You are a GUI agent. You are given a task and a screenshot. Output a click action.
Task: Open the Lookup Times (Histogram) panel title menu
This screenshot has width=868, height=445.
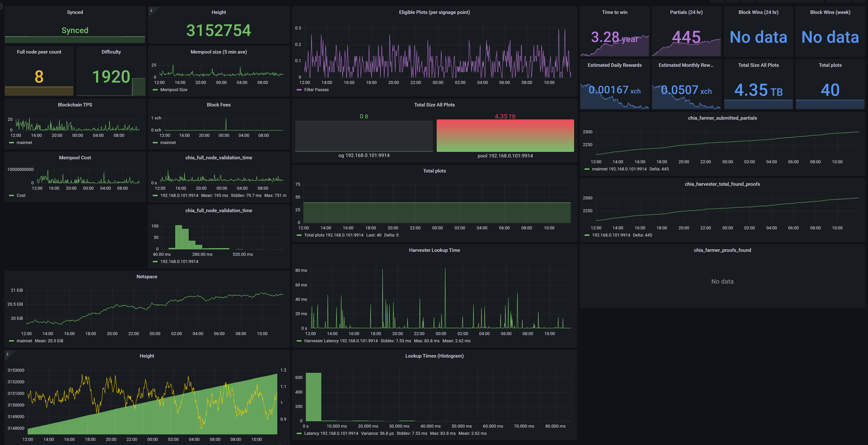pyautogui.click(x=434, y=356)
